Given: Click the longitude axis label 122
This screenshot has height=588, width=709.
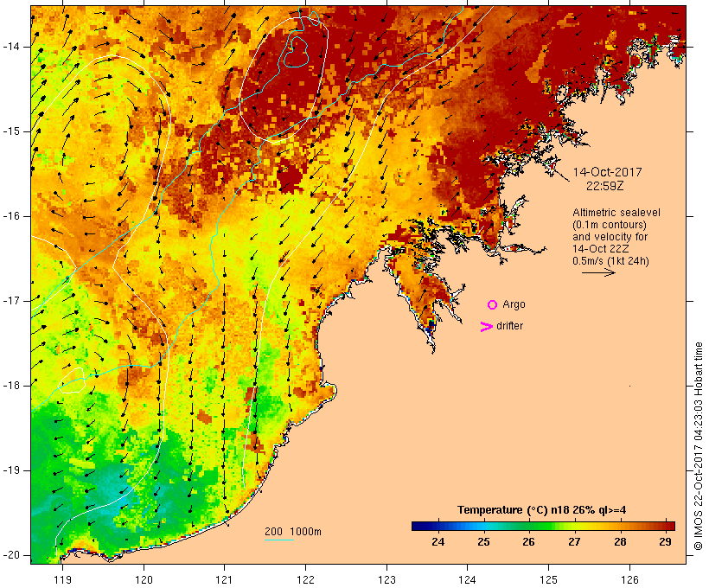Looking at the screenshot, I should tap(305, 580).
